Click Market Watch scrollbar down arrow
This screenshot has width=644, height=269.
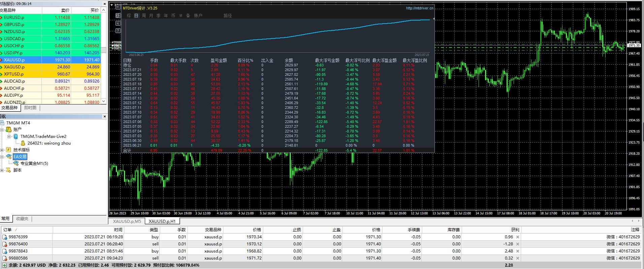(104, 101)
